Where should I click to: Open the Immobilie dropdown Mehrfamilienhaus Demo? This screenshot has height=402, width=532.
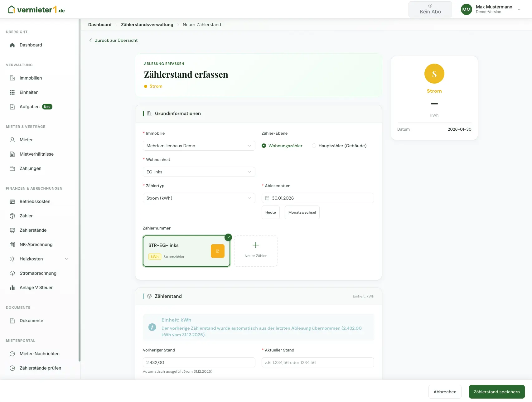(x=199, y=146)
